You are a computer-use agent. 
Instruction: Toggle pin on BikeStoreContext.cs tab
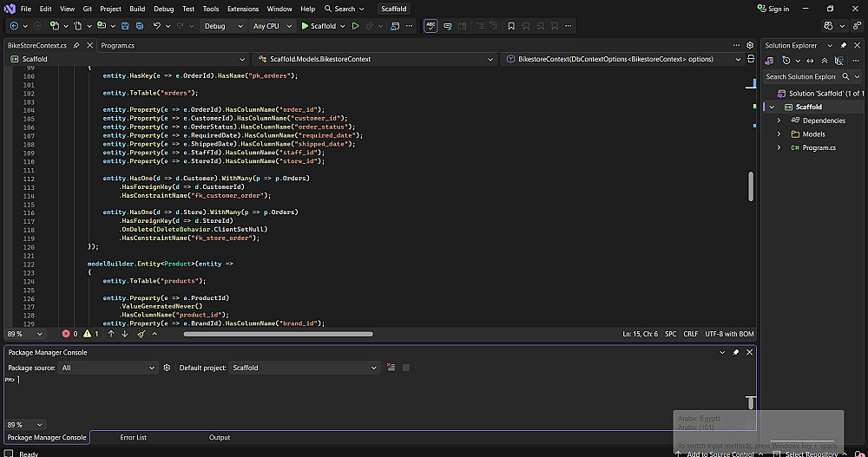76,45
